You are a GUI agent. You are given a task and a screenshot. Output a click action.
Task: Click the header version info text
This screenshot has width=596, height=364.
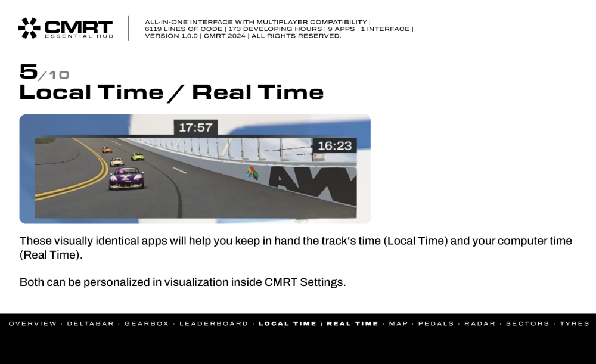pyautogui.click(x=279, y=29)
